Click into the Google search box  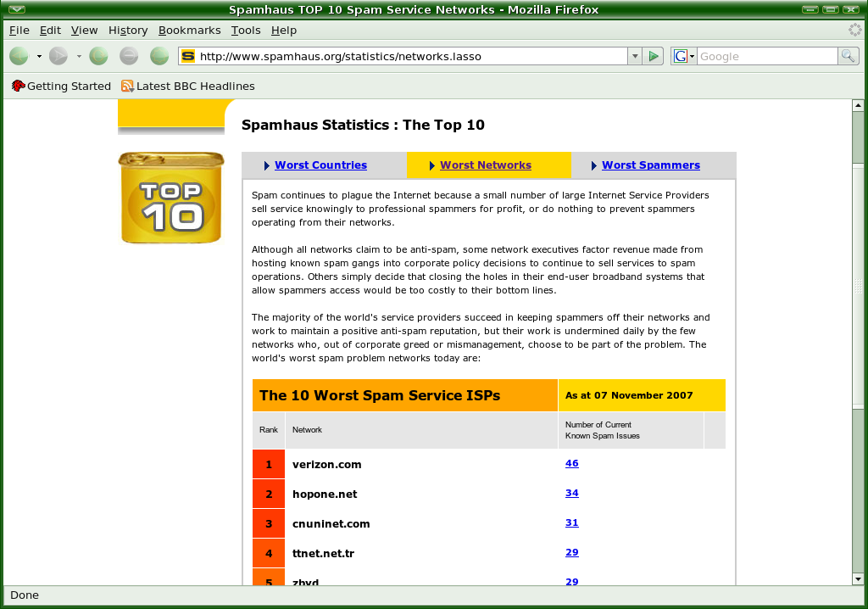point(767,56)
